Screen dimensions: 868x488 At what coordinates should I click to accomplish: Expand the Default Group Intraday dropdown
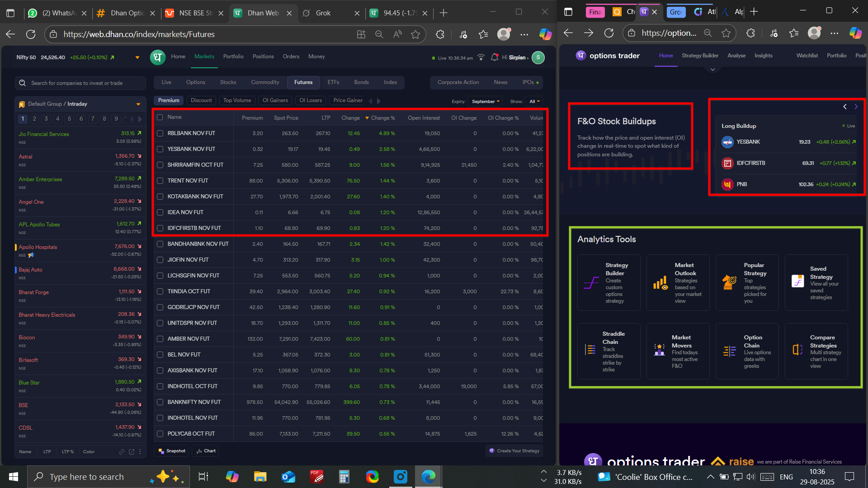[x=138, y=104]
